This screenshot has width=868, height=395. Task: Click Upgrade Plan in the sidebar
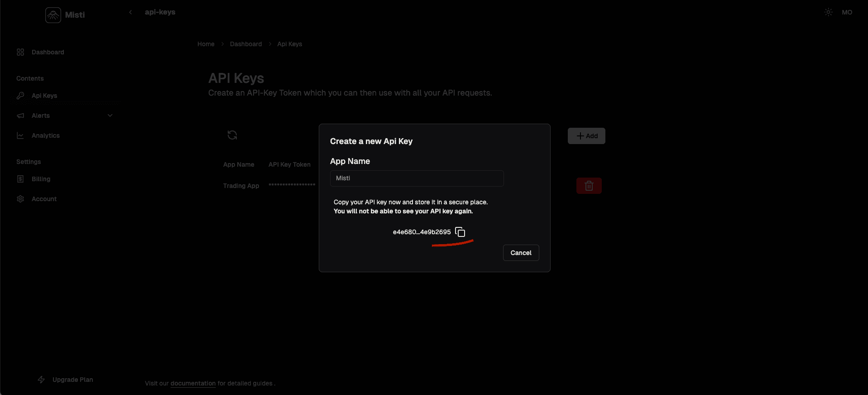point(72,380)
